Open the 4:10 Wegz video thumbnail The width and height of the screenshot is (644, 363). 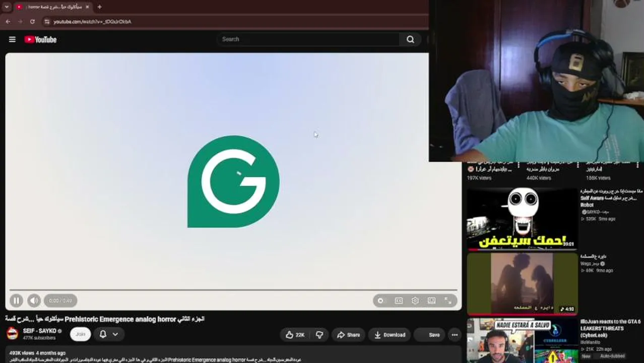point(522,284)
